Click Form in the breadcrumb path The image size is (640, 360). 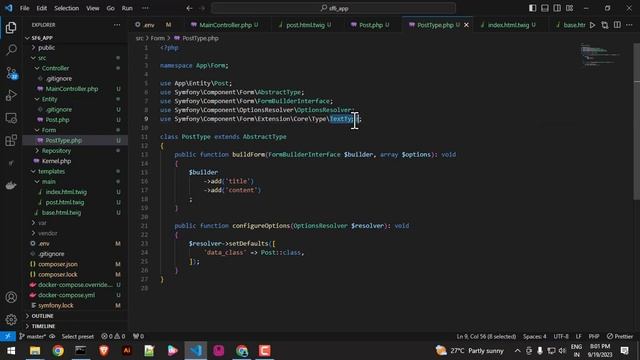tap(158, 38)
